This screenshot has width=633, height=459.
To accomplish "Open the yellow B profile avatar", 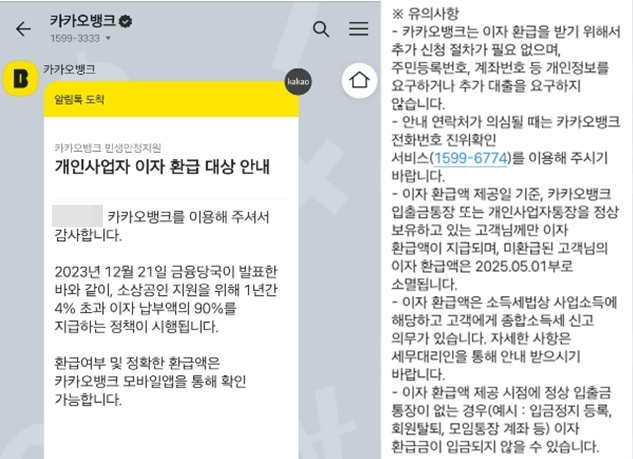I will tap(21, 78).
